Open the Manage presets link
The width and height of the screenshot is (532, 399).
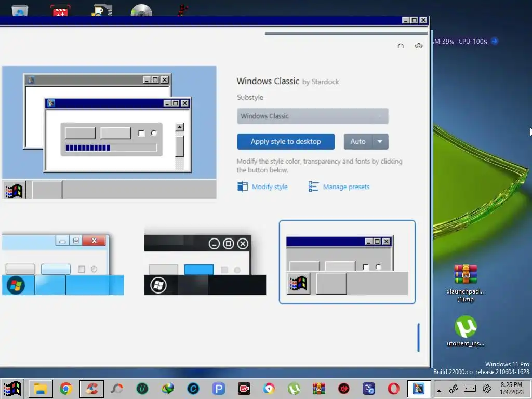[346, 187]
